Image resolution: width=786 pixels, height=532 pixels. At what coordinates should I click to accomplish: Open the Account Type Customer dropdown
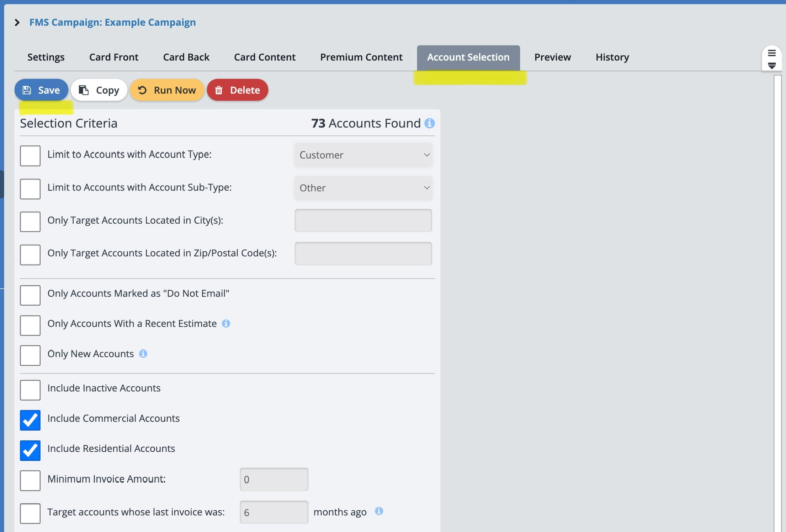coord(363,155)
